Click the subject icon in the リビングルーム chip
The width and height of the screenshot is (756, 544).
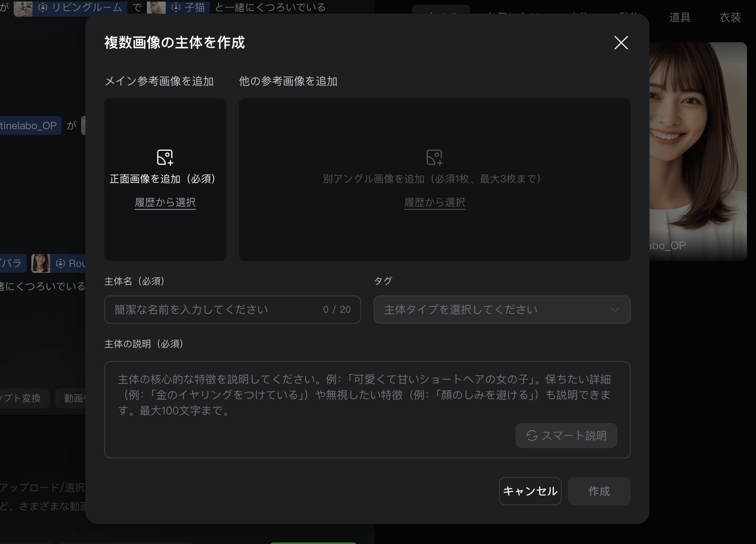43,7
